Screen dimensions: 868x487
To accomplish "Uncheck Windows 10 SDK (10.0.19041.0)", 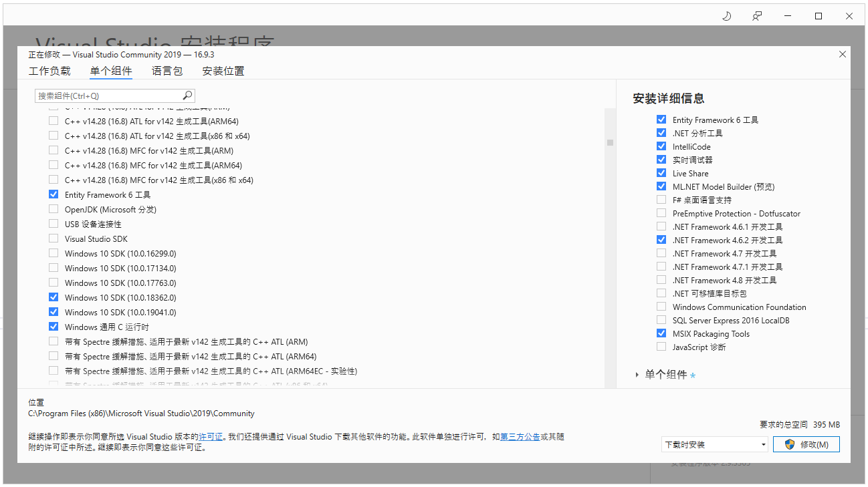I will pos(53,312).
